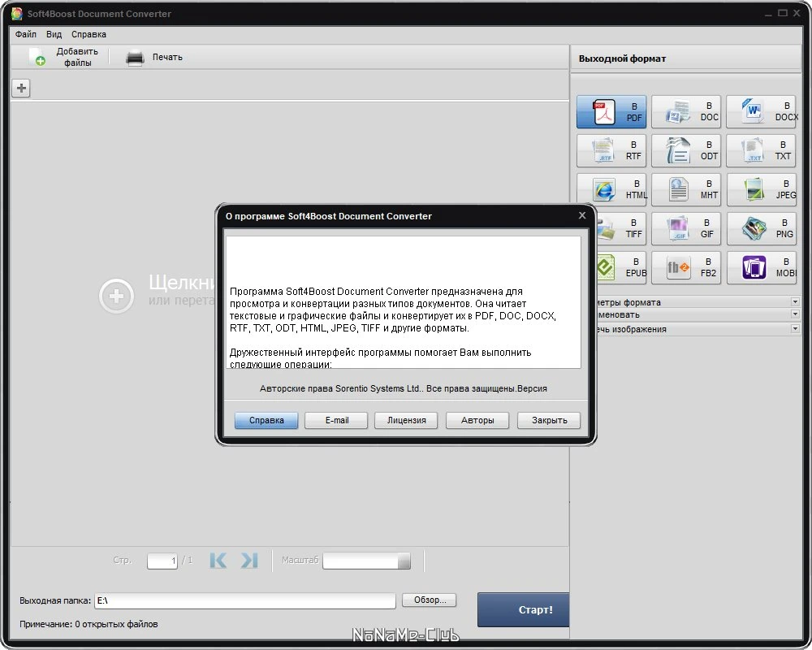Image resolution: width=812 pixels, height=650 pixels.
Task: Expand the rename section arrow
Action: pyautogui.click(x=795, y=314)
